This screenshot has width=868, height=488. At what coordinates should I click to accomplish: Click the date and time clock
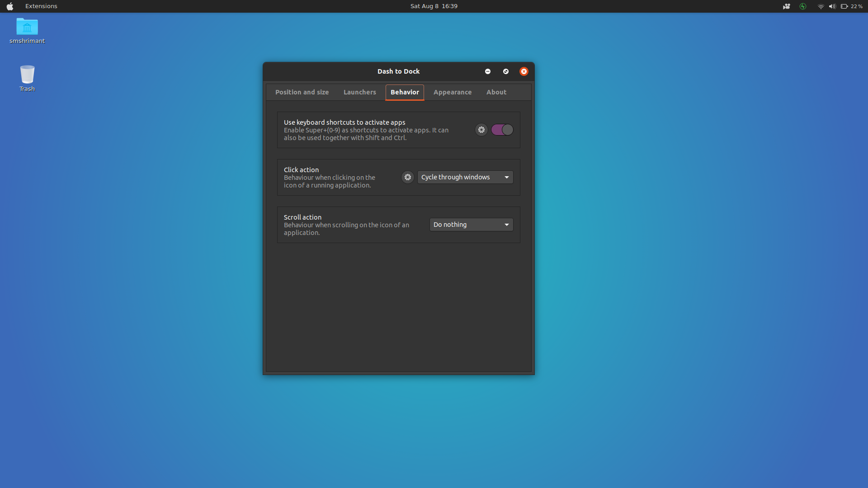[434, 6]
